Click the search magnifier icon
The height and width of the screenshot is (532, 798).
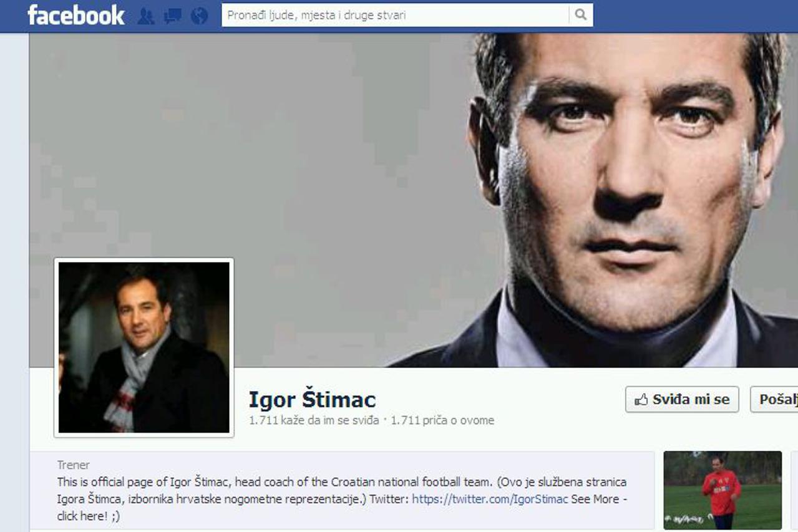[580, 15]
